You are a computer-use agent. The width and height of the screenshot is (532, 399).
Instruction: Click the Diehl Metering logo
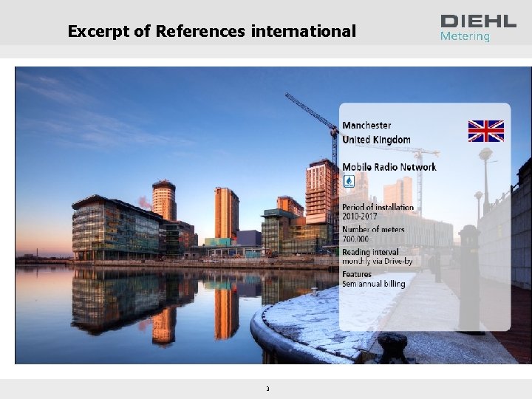click(x=478, y=28)
